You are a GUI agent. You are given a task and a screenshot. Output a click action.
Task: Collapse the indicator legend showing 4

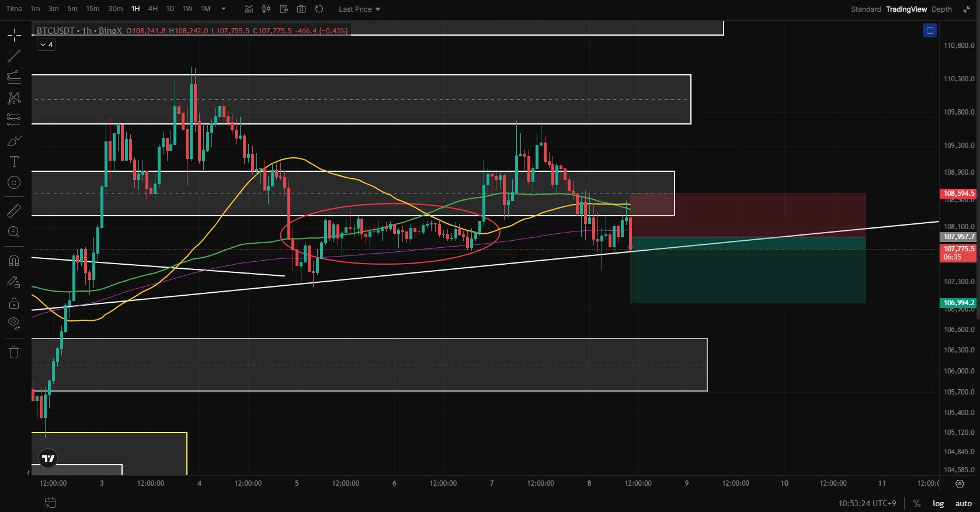coord(46,44)
